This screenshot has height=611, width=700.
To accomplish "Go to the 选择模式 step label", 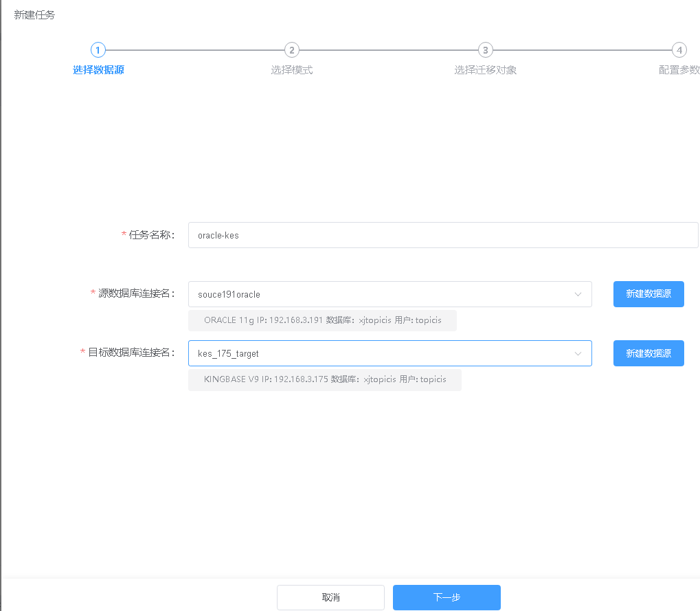I will [292, 70].
